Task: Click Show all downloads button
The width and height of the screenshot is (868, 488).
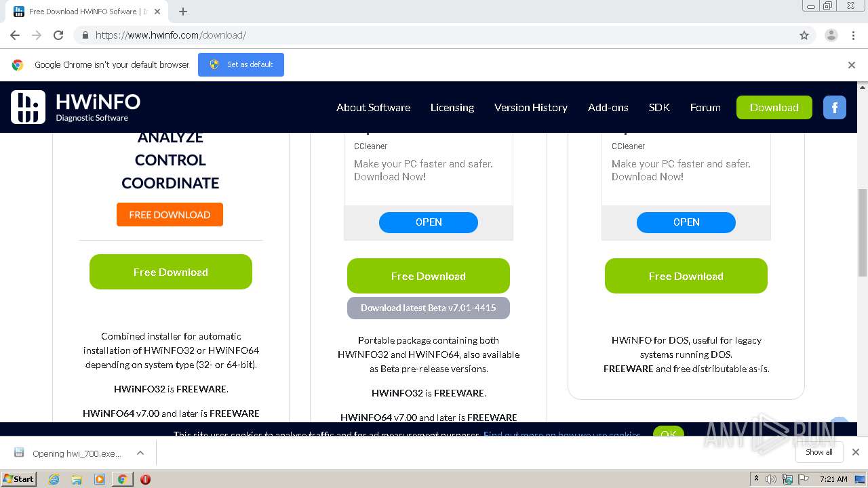Action: click(819, 452)
